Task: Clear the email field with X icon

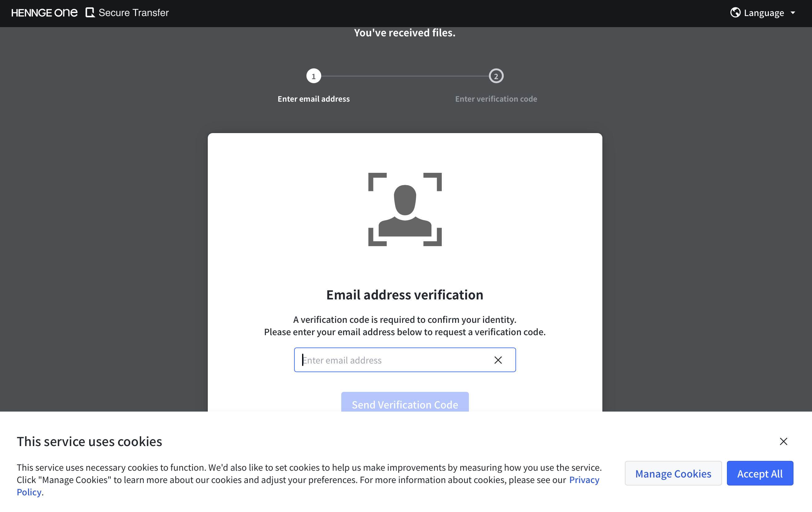Action: [x=498, y=360]
